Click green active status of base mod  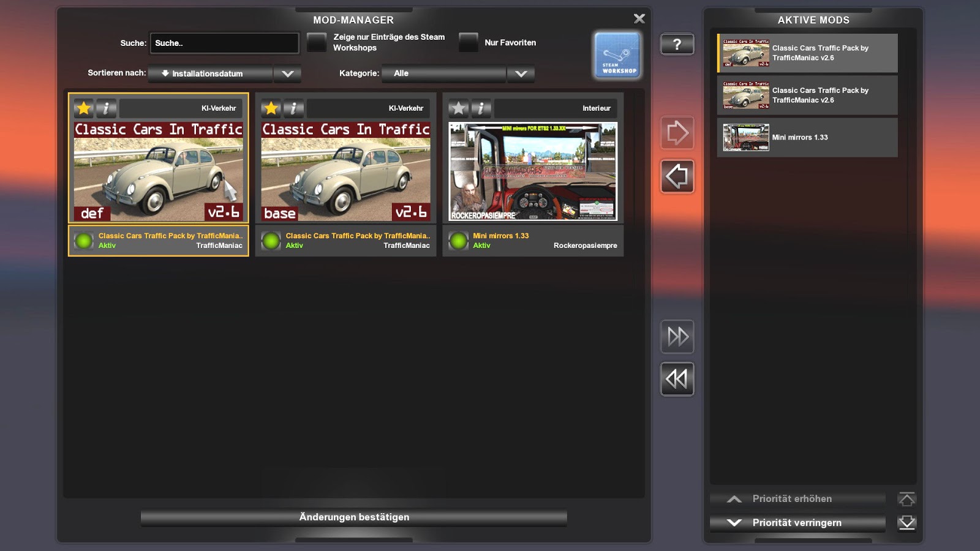pos(271,241)
